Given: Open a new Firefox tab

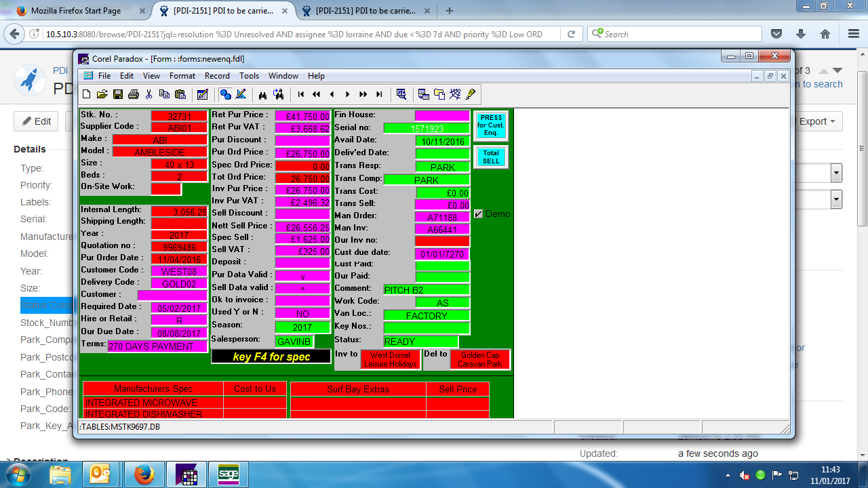Looking at the screenshot, I should 450,10.
